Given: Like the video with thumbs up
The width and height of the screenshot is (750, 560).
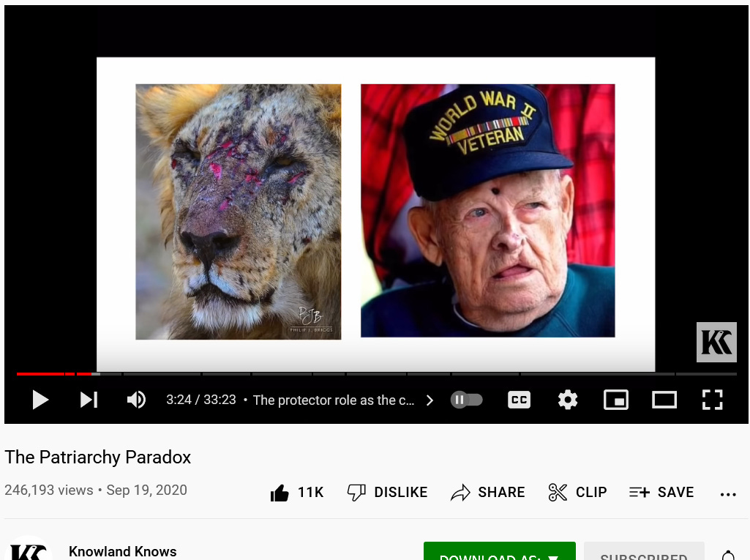Looking at the screenshot, I should [x=280, y=493].
